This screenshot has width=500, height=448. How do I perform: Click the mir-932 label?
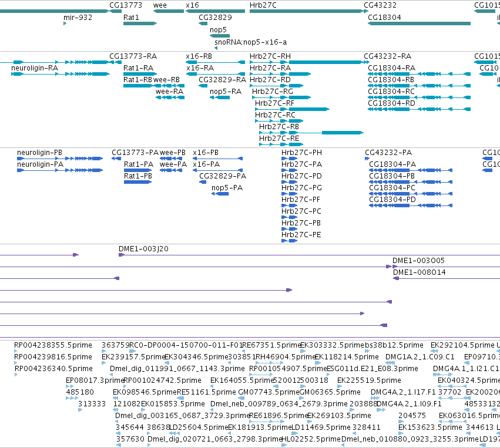[x=78, y=18]
